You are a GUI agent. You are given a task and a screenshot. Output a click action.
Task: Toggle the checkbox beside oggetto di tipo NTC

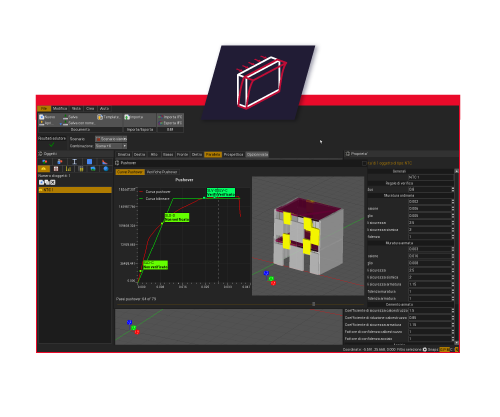(364, 163)
